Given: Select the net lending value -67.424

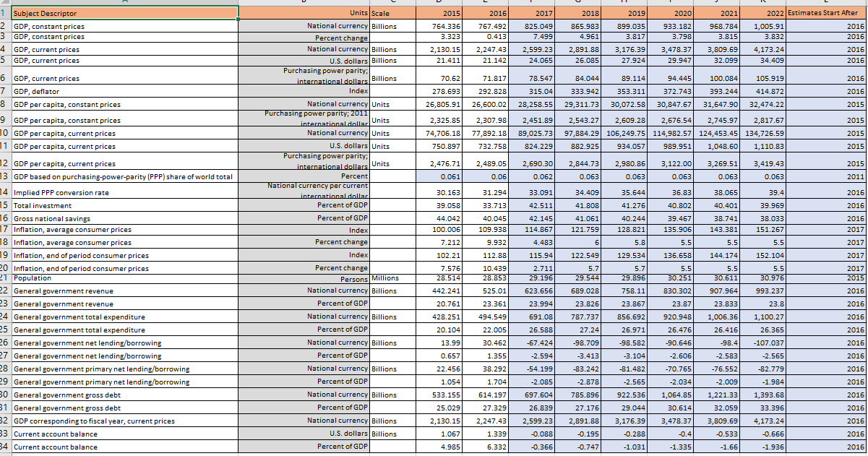Looking at the screenshot, I should tap(531, 343).
